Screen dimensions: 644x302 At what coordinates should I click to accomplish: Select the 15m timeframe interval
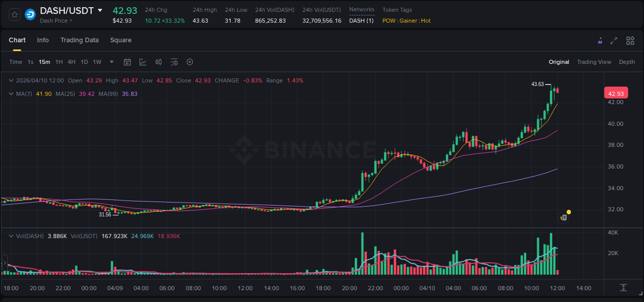coord(44,61)
